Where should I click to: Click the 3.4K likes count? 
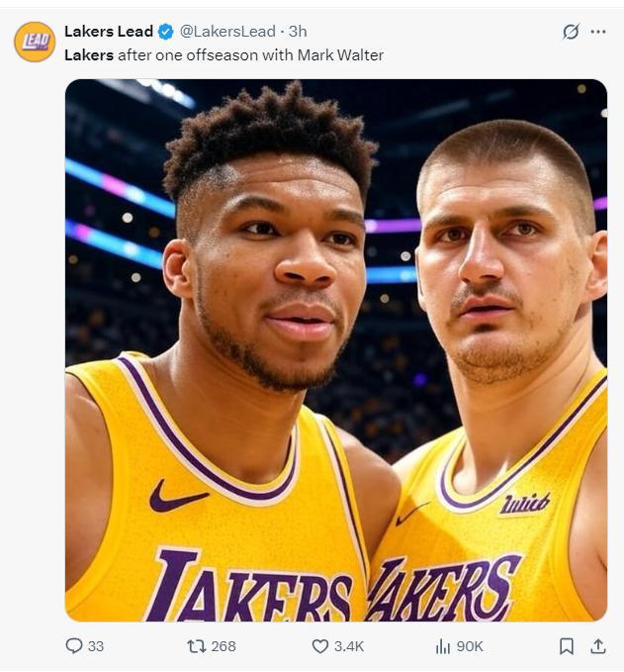point(349,646)
